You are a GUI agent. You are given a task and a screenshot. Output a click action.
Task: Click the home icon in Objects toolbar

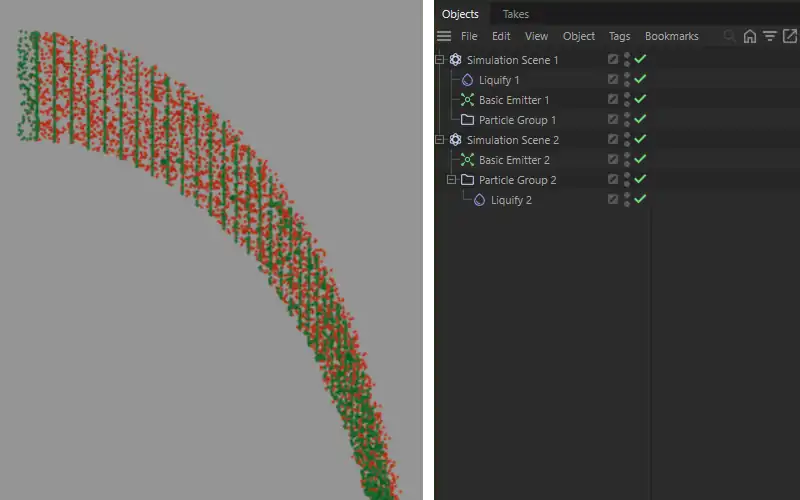[x=750, y=36]
